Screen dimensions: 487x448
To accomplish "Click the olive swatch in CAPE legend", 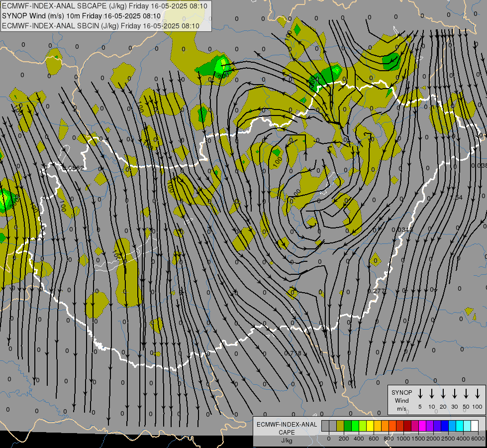I will (x=340, y=426).
